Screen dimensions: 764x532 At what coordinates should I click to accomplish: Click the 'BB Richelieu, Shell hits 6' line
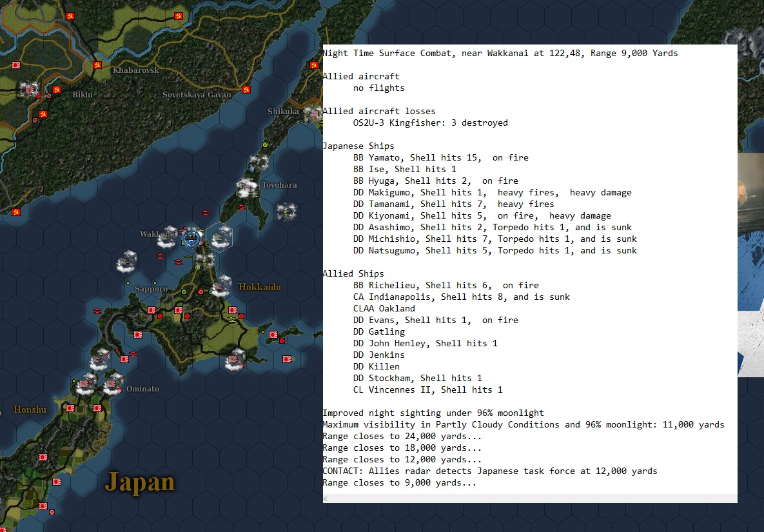click(x=446, y=286)
